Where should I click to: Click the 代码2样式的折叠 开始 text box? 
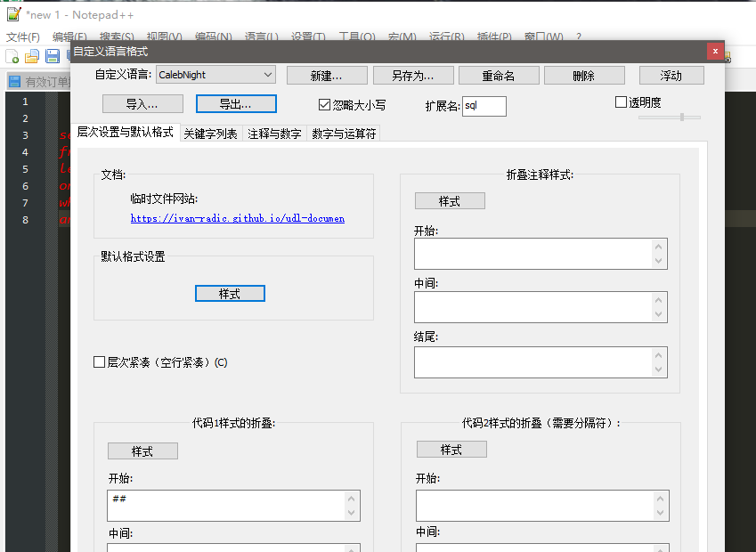click(542, 506)
